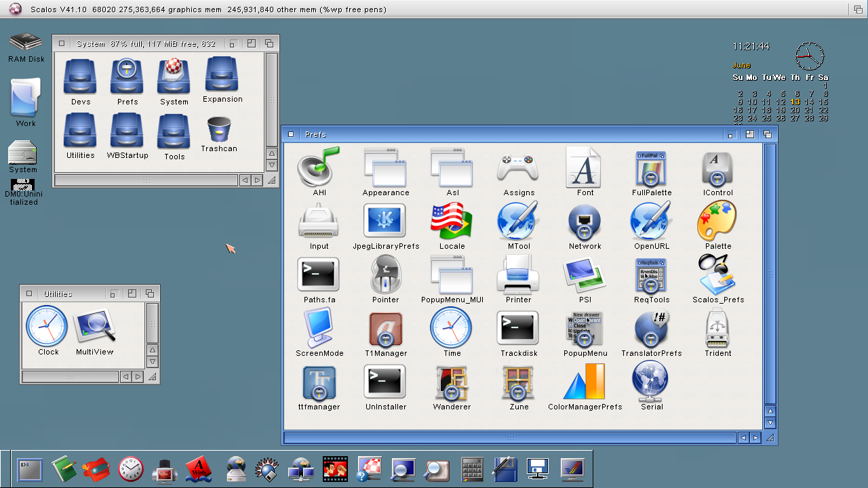Click the vertical scrollbar of Prefs window
The width and height of the screenshot is (868, 488).
click(x=770, y=271)
